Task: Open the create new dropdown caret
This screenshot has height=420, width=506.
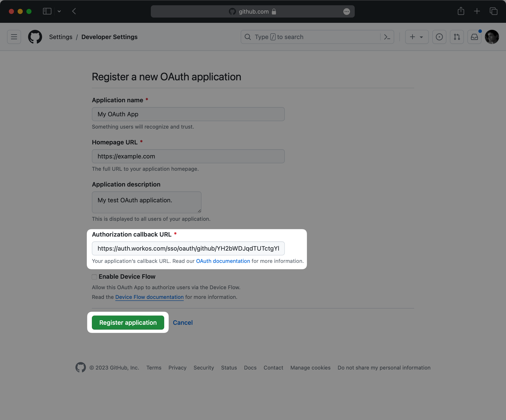Action: (x=421, y=37)
